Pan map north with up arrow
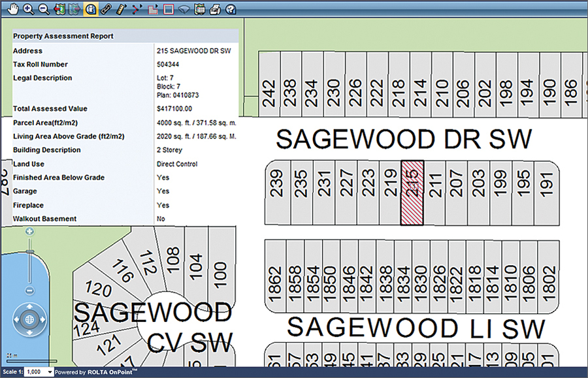Image resolution: width=588 pixels, height=378 pixels. tap(29, 306)
